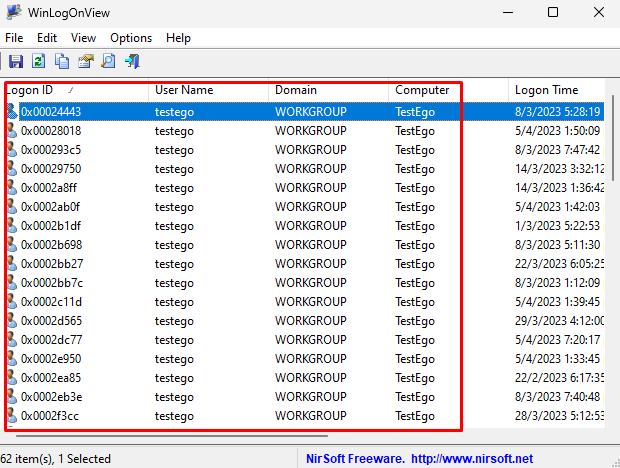
Task: Select Logon ID 0x0002dc77
Action: point(51,340)
